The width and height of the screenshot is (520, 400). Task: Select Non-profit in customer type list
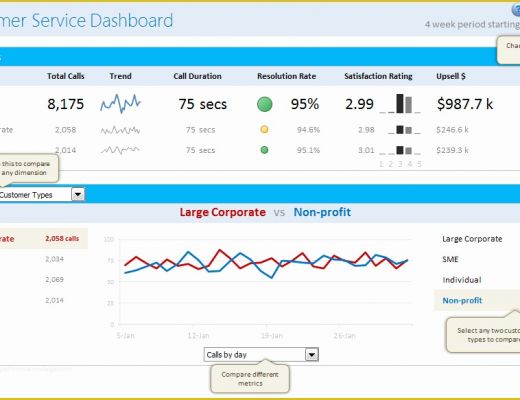click(x=462, y=300)
